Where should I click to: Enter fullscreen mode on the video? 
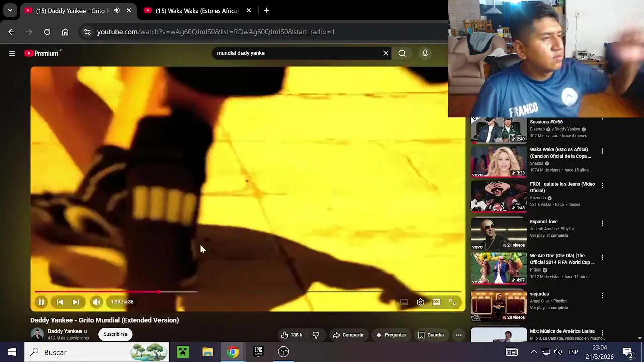click(452, 302)
